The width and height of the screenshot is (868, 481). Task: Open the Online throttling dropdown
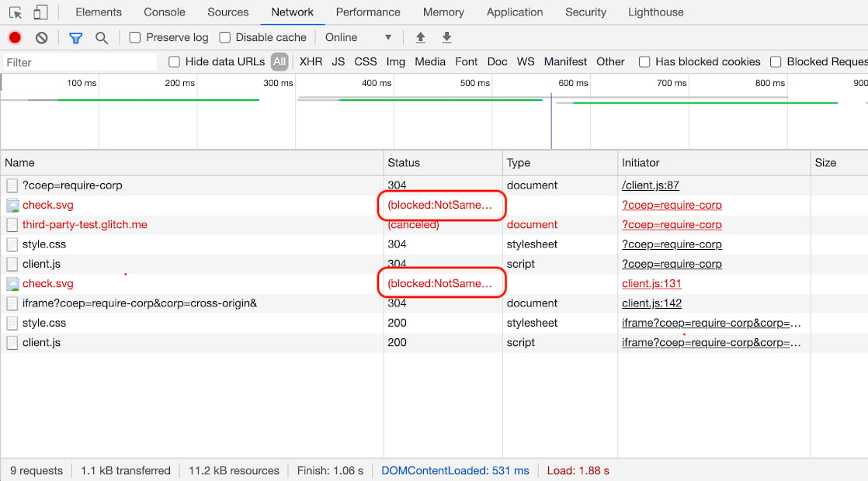coord(359,36)
